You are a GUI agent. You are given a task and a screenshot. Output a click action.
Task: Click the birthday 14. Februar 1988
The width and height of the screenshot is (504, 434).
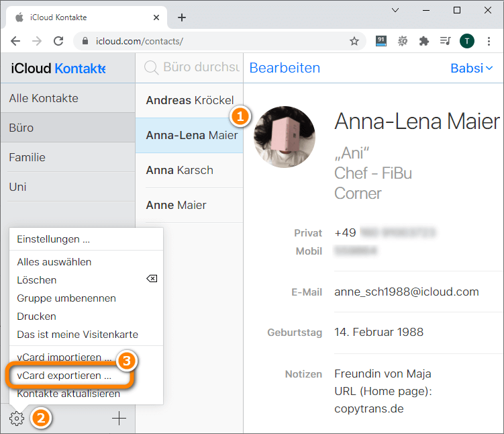[379, 332]
